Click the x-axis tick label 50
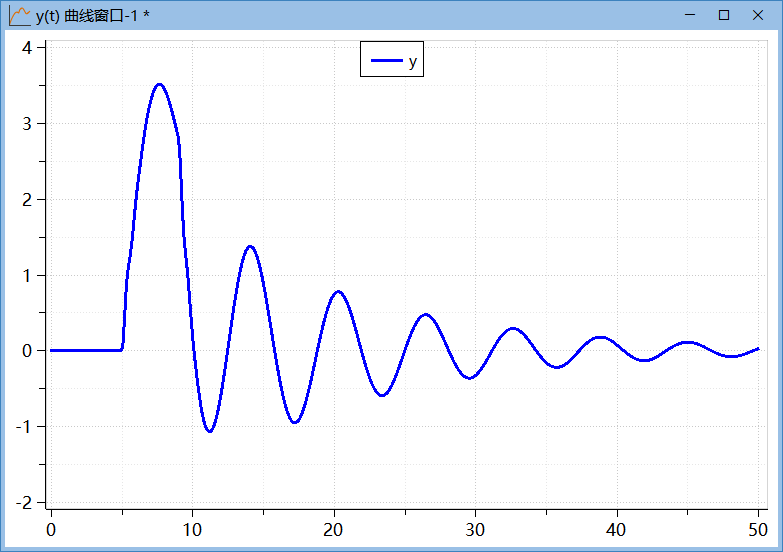 pyautogui.click(x=757, y=530)
